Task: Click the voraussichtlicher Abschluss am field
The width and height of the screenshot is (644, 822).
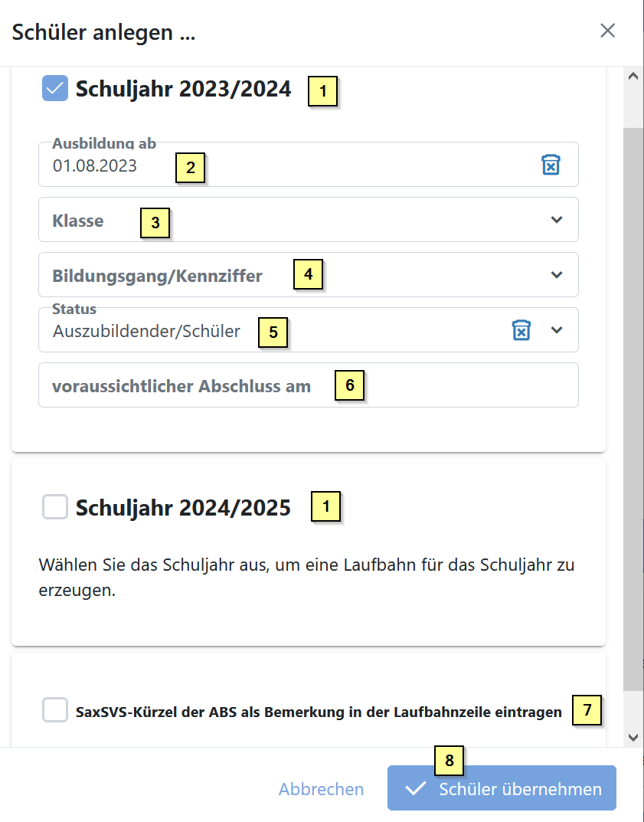Action: click(308, 385)
